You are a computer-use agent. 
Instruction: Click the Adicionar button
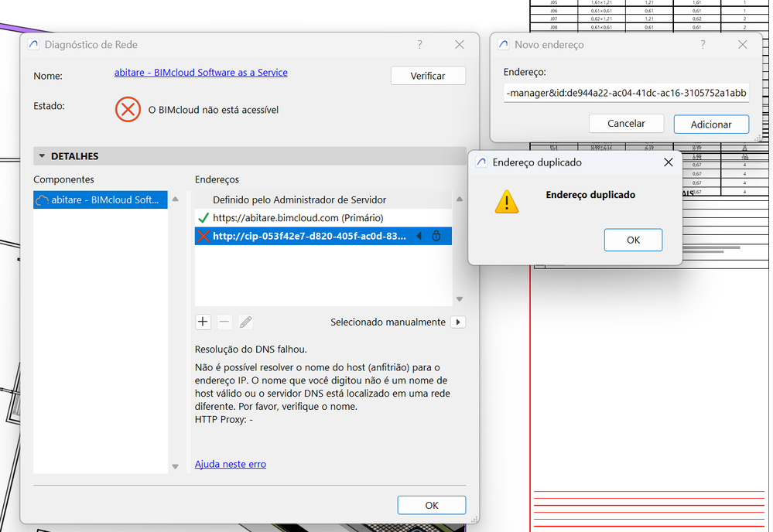(x=711, y=124)
